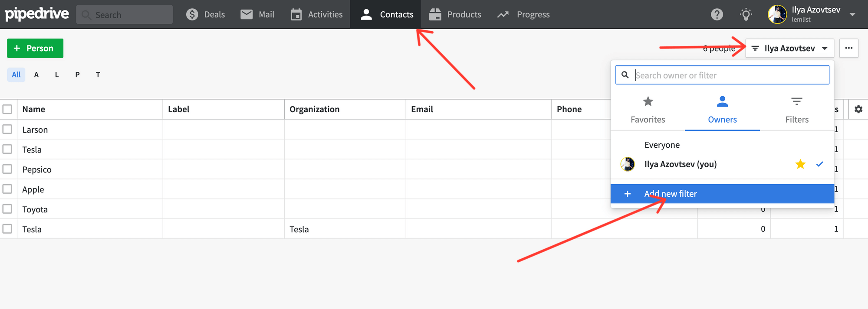Open the three-dots more options button
Image resolution: width=868 pixels, height=309 pixels.
tap(848, 48)
